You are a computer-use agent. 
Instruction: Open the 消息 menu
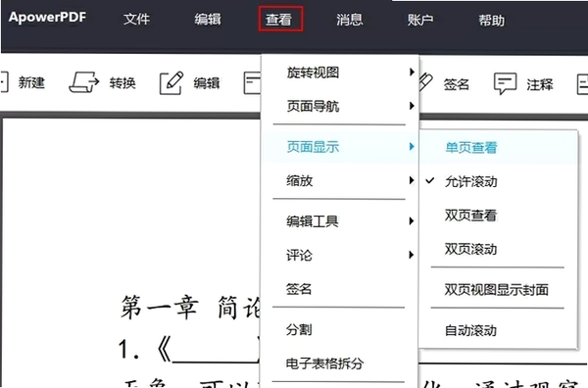click(350, 20)
